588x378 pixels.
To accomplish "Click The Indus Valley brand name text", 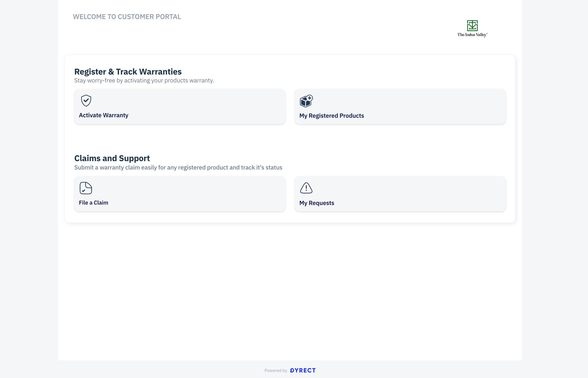I will click(x=472, y=35).
